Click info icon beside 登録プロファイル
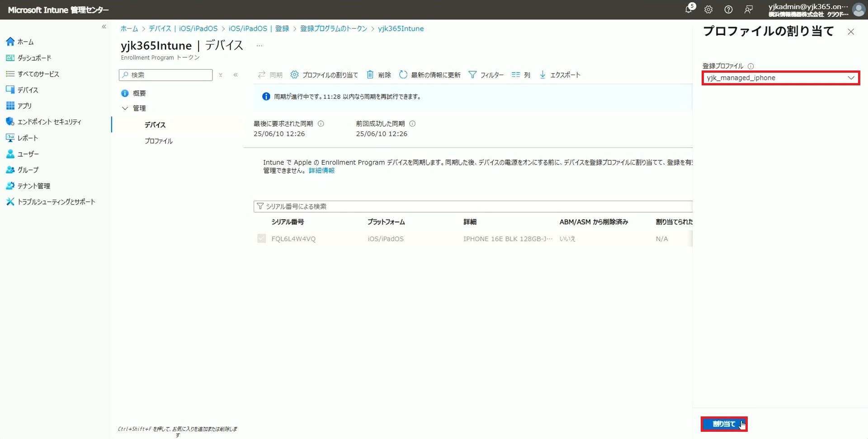Screen dimensions: 868x439 pyautogui.click(x=751, y=66)
